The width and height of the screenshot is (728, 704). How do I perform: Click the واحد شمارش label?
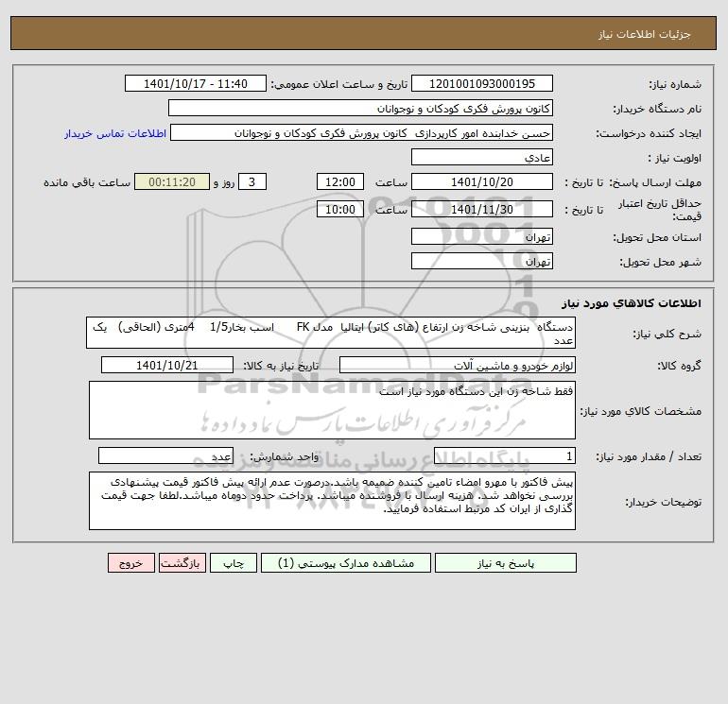pyautogui.click(x=285, y=456)
